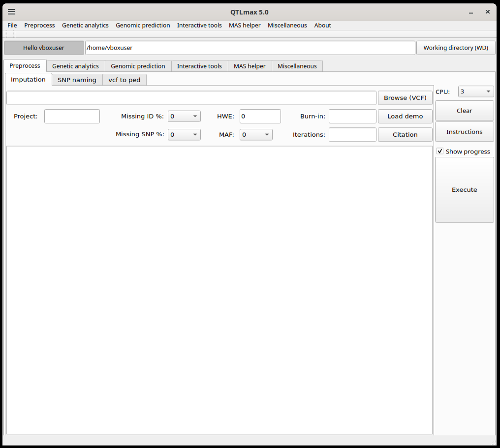Toggle the Show progress checkbox
500x448 pixels.
[x=440, y=151]
